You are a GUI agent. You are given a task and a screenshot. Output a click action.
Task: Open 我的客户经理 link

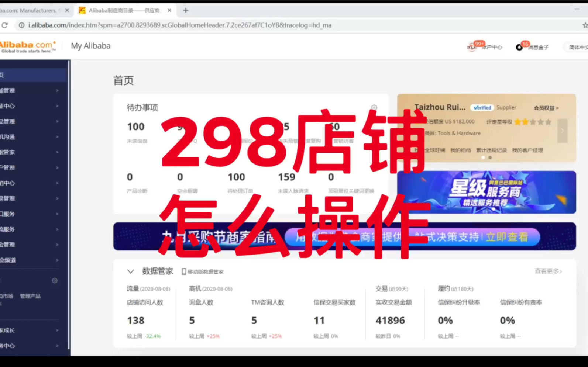527,150
